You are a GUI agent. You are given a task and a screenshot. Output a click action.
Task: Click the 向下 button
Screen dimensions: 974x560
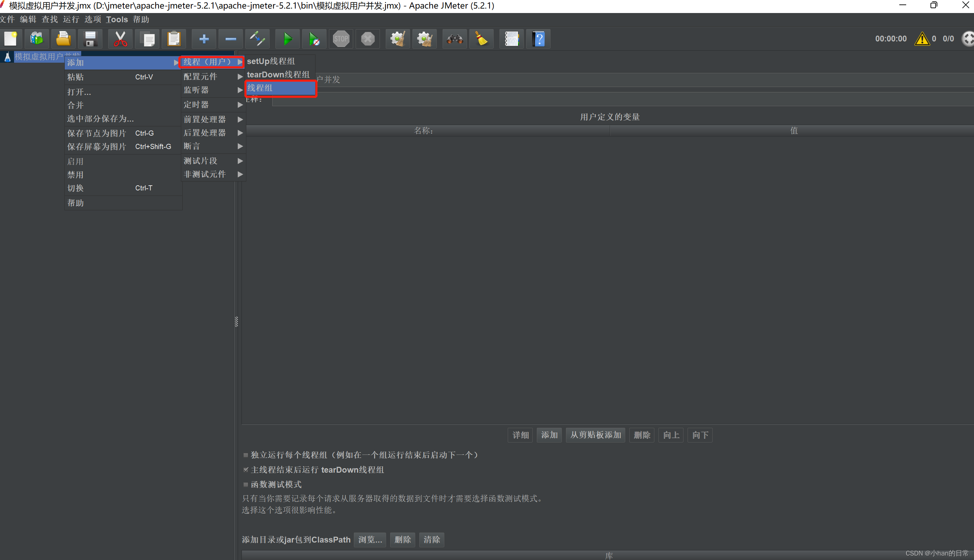click(700, 435)
